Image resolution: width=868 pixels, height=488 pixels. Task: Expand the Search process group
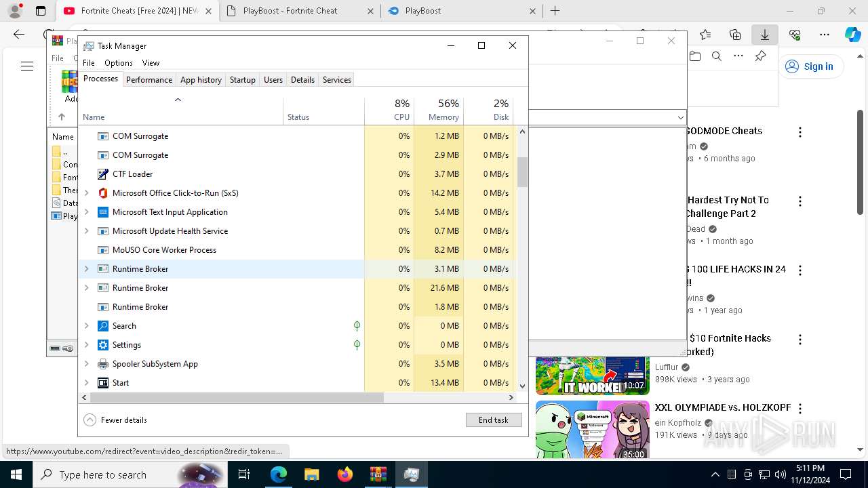tap(86, 326)
